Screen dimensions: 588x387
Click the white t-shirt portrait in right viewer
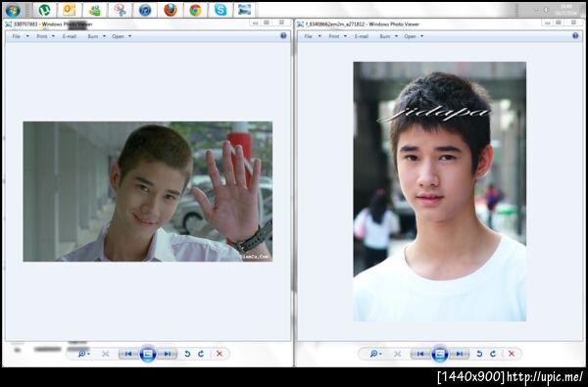click(439, 191)
